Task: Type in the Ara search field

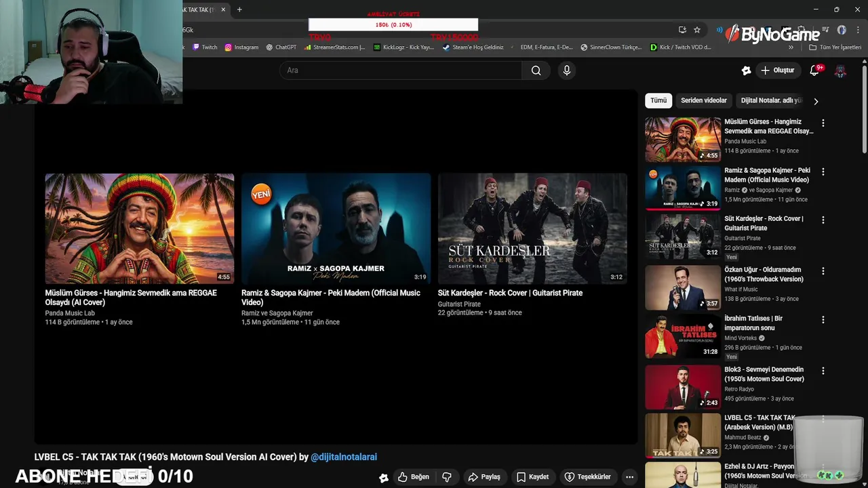Action: 400,70
